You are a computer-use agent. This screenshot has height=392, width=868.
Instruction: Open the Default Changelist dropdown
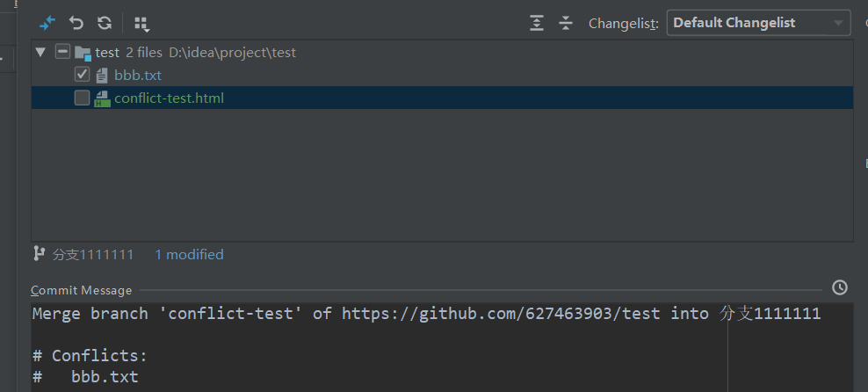click(758, 23)
